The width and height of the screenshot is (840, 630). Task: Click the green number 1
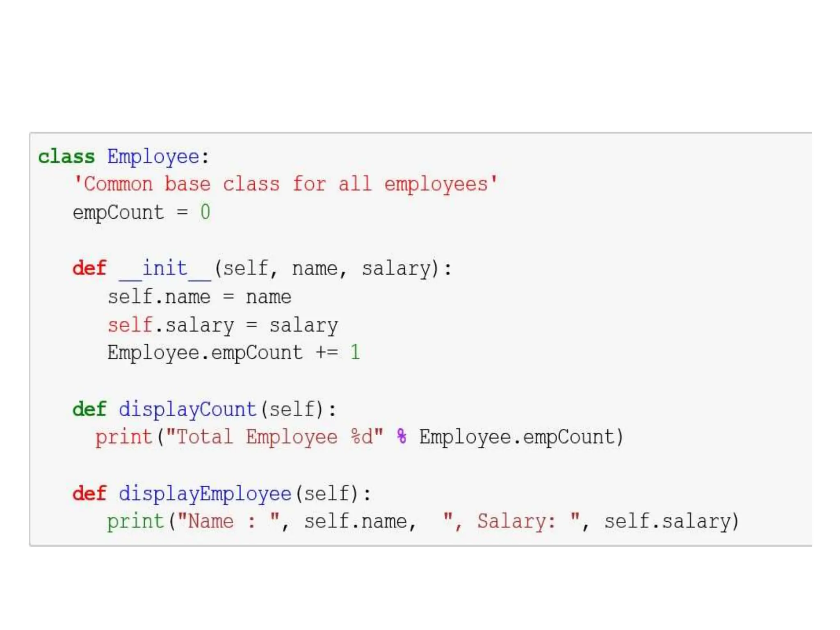355,353
